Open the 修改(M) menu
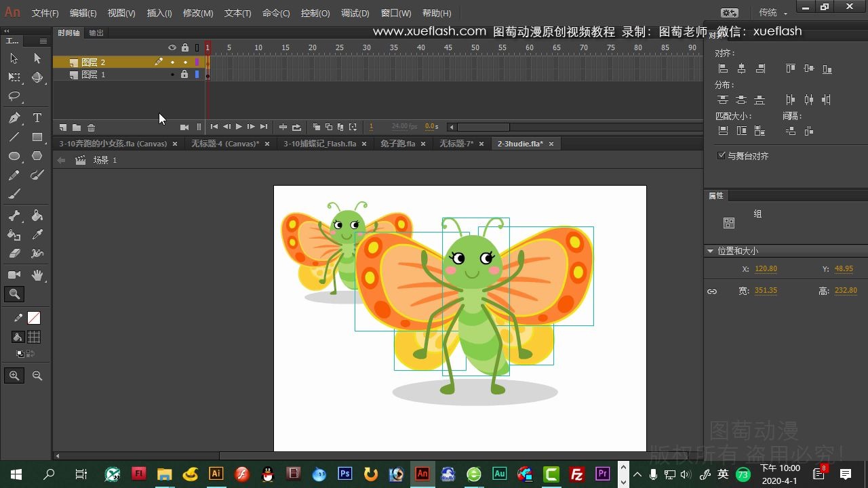The height and width of the screenshot is (488, 868). [198, 13]
